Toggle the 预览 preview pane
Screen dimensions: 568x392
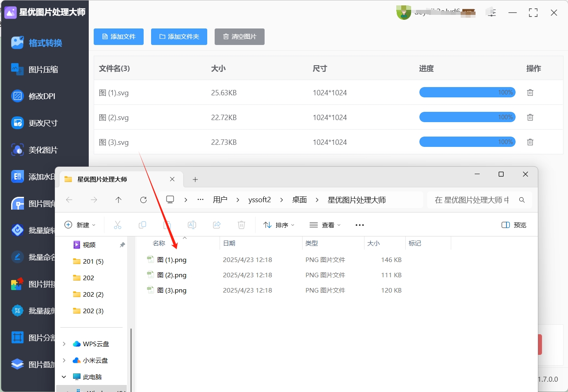click(x=514, y=225)
